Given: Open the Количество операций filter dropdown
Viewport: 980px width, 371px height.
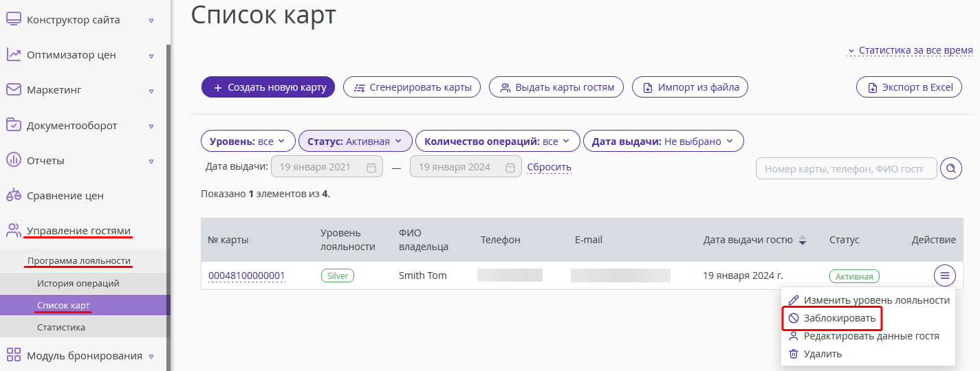Looking at the screenshot, I should [x=497, y=141].
